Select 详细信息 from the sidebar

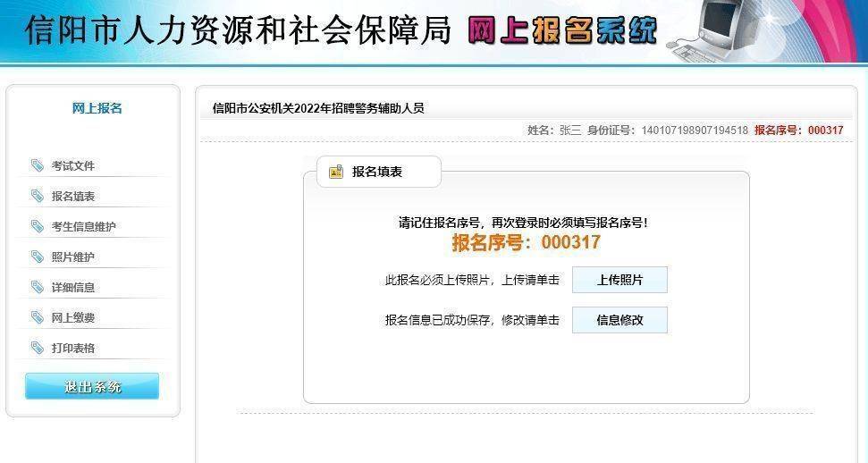point(73,288)
